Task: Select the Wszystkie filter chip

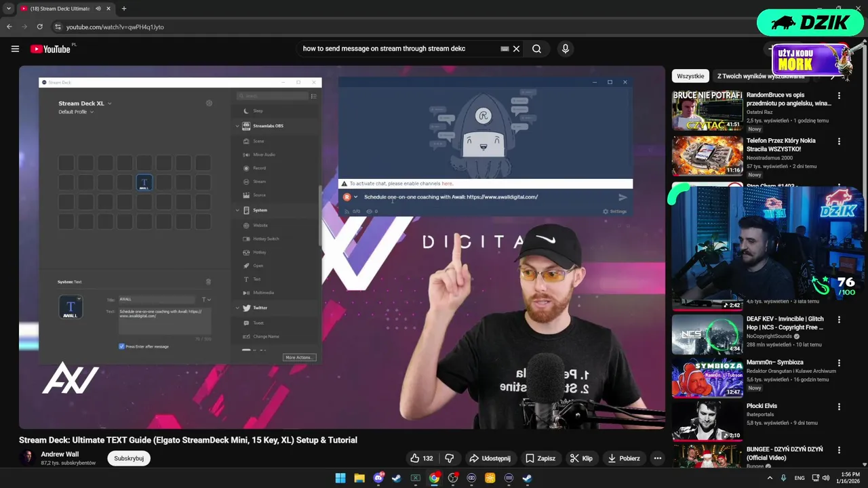Action: (x=690, y=77)
